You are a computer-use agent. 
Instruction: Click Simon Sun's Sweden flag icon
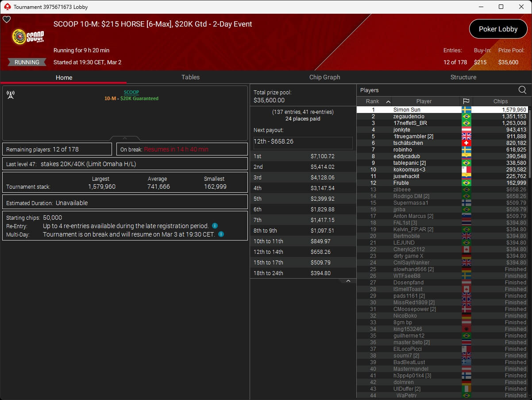466,110
